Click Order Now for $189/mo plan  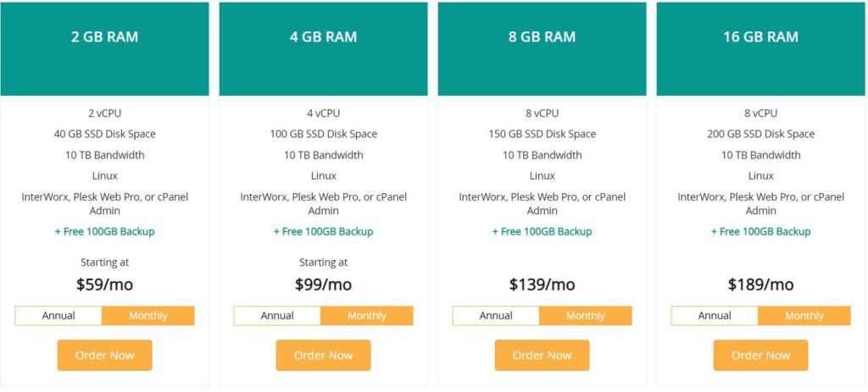point(760,355)
